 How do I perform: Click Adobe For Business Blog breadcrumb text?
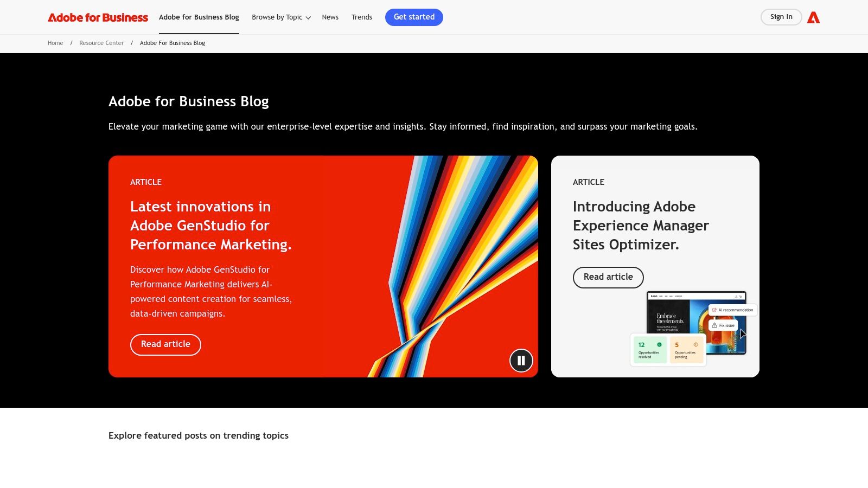[173, 43]
